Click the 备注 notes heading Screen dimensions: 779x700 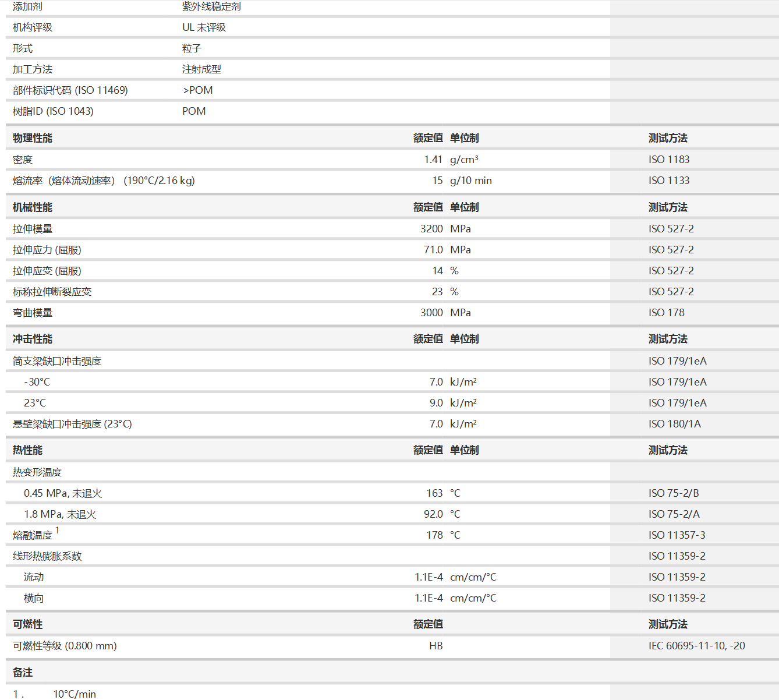(x=23, y=673)
